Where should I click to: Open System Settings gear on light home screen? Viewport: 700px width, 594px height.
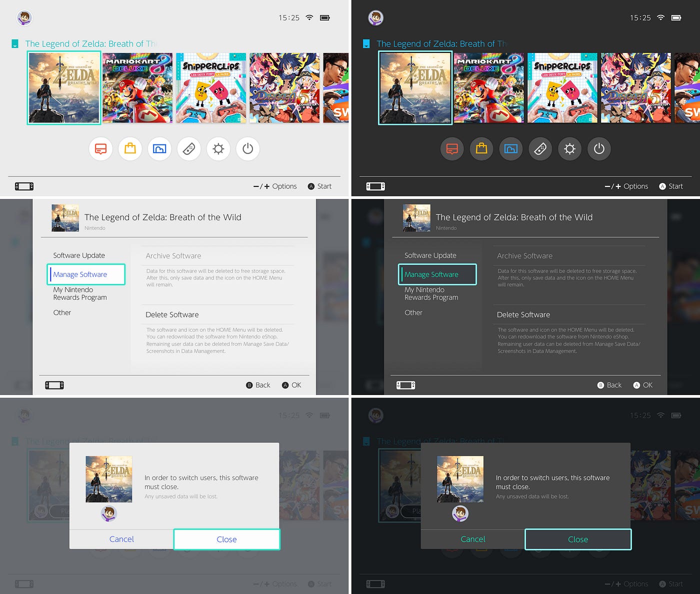coord(218,149)
